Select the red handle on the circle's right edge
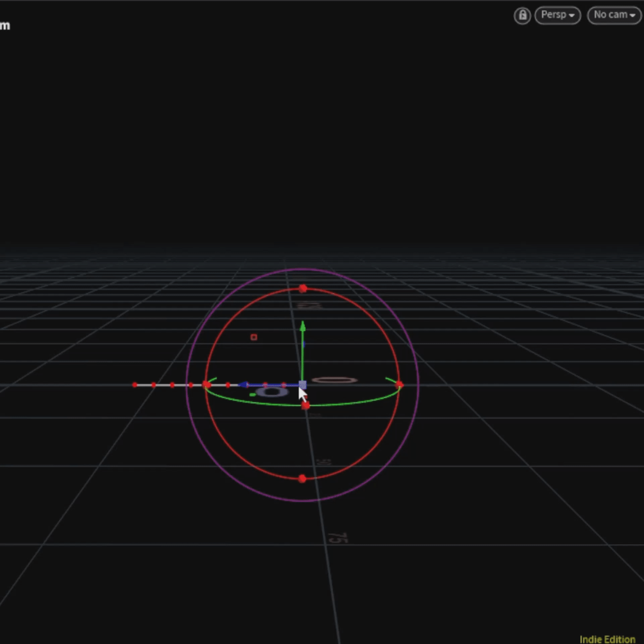This screenshot has height=644, width=644. (x=399, y=384)
